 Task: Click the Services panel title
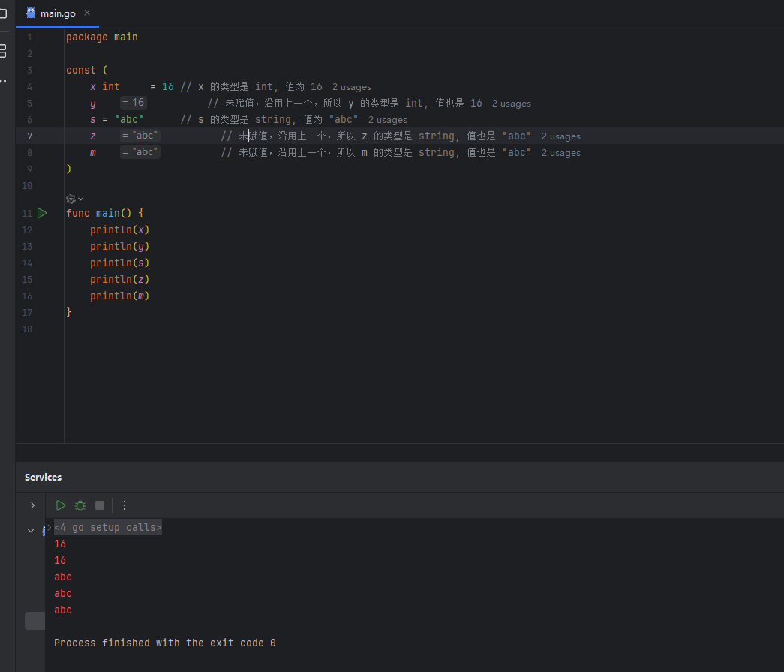(x=43, y=478)
